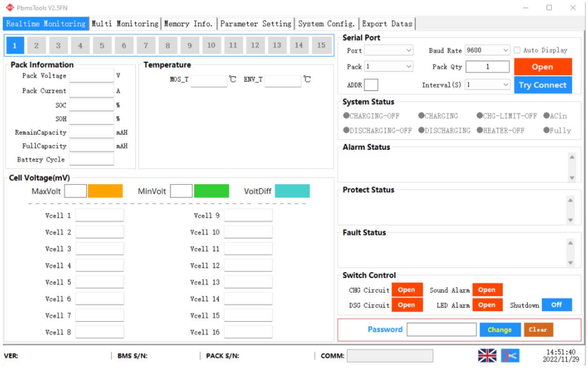Viewport: 588px width, 371px height.
Task: Click the orange MaxVolt color box
Action: pyautogui.click(x=105, y=191)
